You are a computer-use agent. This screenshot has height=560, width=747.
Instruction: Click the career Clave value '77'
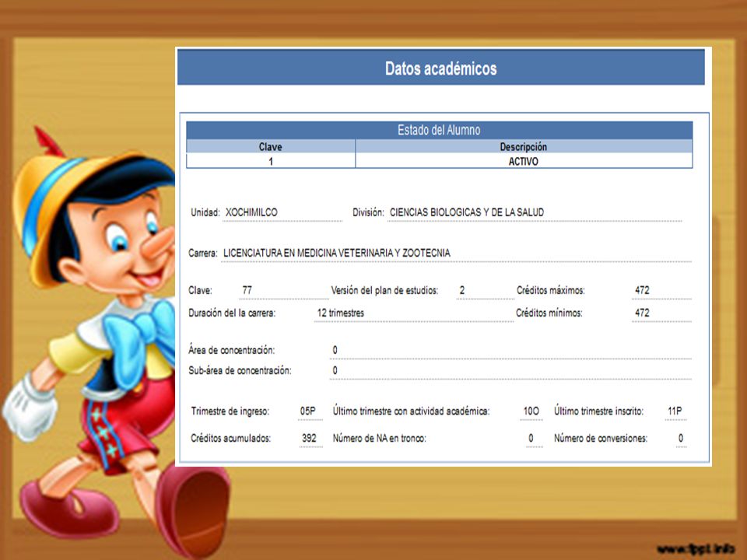point(247,290)
